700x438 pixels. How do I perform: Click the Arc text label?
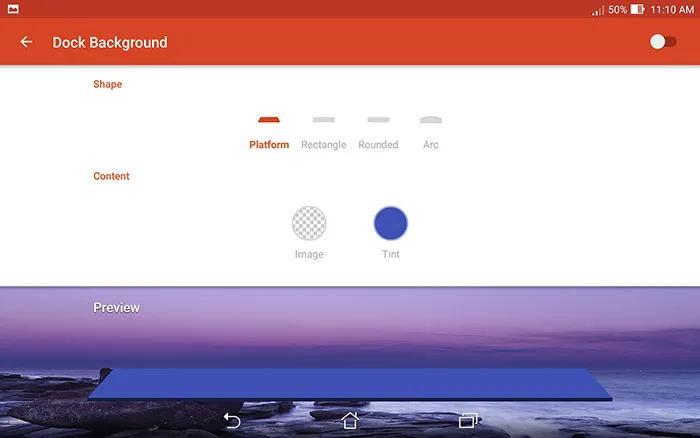coord(431,145)
